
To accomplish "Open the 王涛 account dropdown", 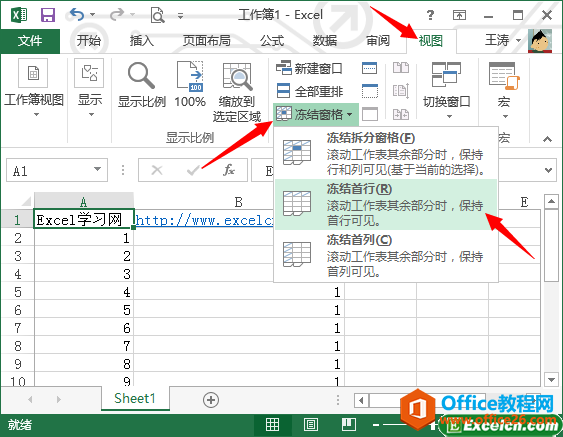I will pos(503,40).
